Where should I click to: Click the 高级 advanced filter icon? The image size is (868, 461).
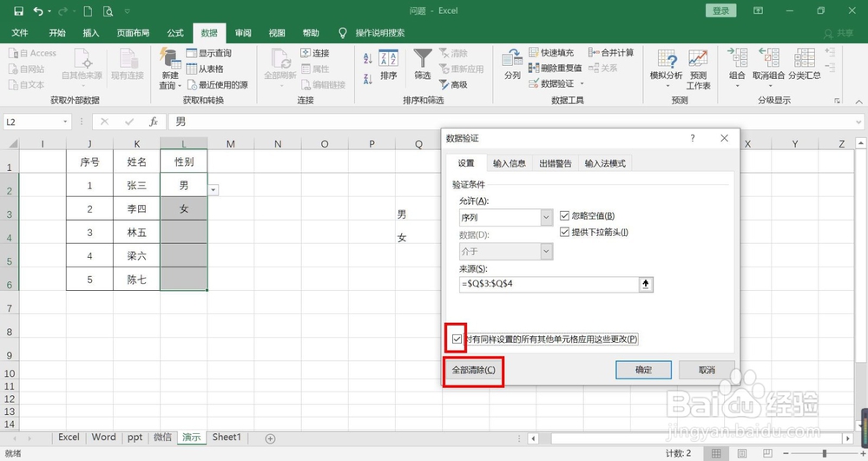(x=453, y=85)
